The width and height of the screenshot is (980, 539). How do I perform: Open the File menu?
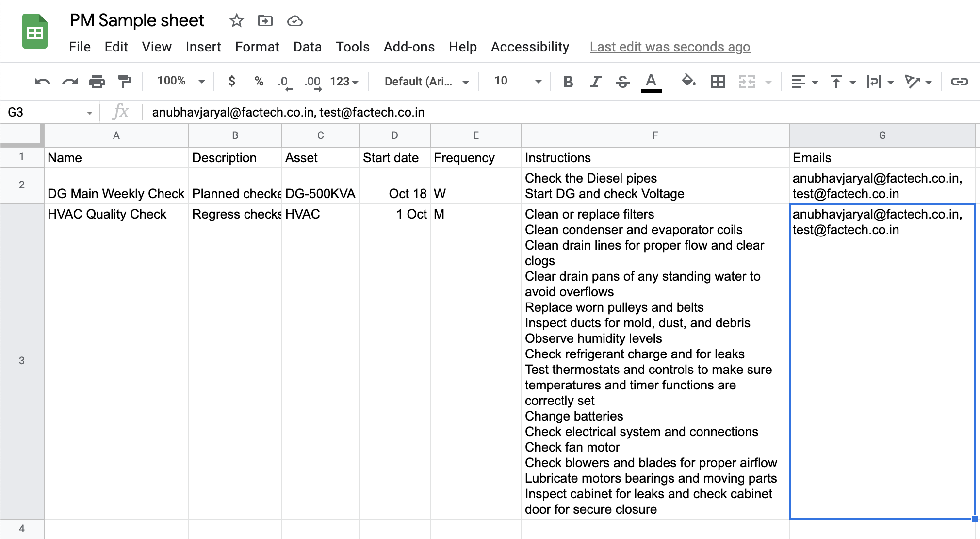tap(80, 47)
